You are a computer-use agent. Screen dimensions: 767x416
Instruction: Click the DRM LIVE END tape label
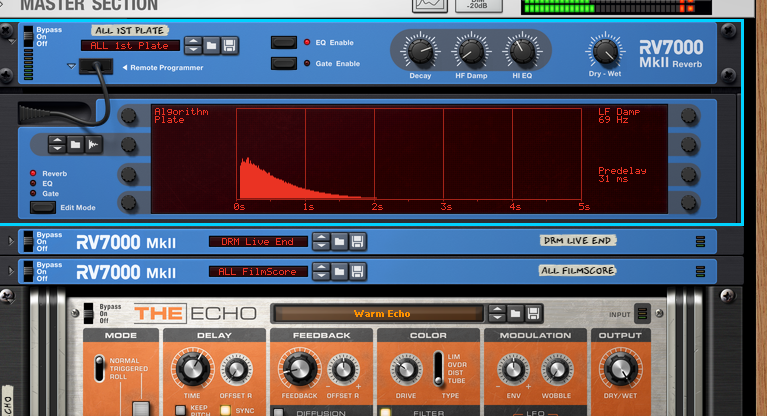coord(578,240)
